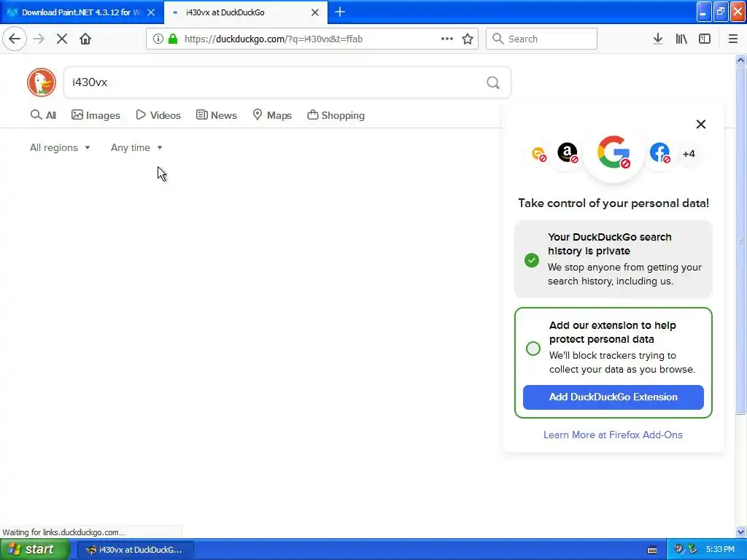Click the browser Back arrow button

[15, 39]
